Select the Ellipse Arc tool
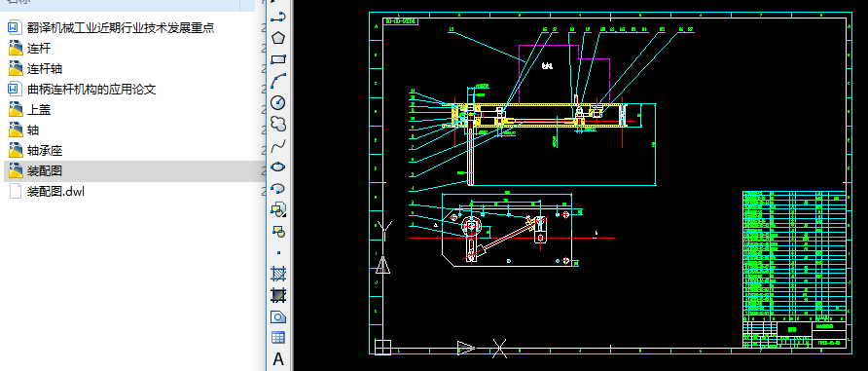Screen dimensions: 868x371 [278, 188]
